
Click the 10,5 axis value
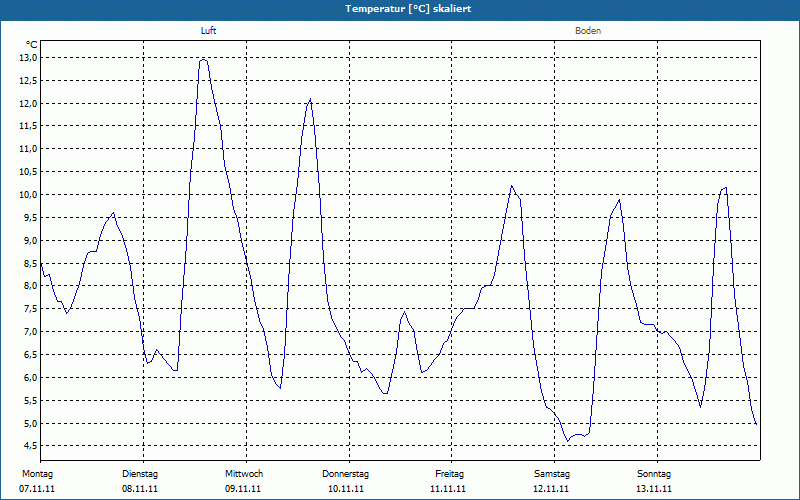(29, 172)
